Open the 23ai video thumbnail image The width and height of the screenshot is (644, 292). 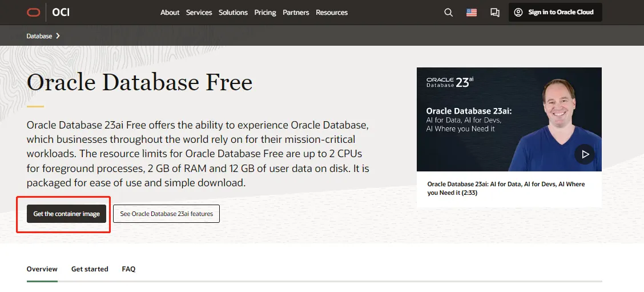click(x=509, y=119)
